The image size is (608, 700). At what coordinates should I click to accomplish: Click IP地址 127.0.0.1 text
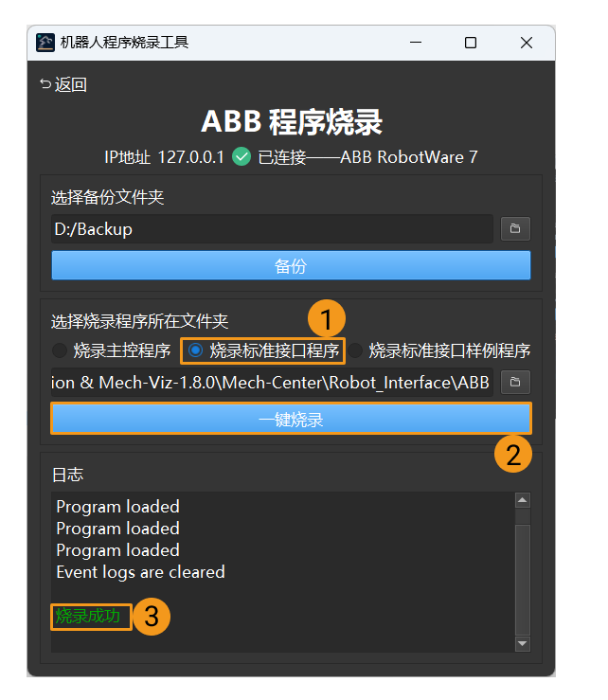[x=164, y=157]
